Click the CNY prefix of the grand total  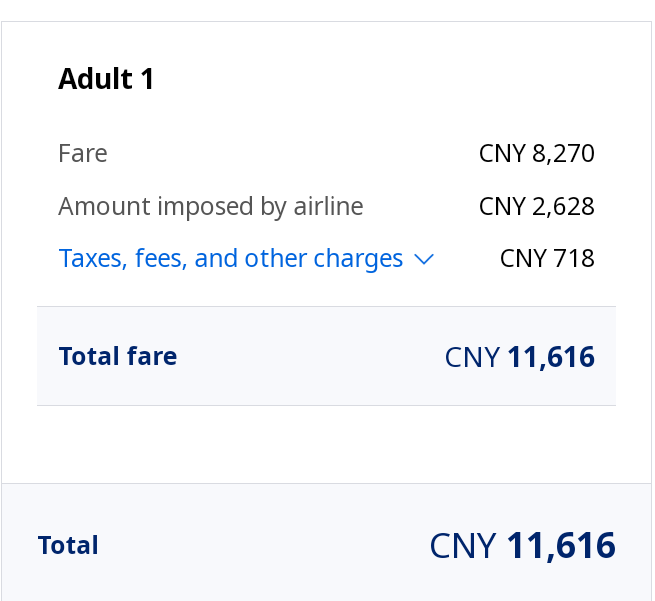point(463,546)
